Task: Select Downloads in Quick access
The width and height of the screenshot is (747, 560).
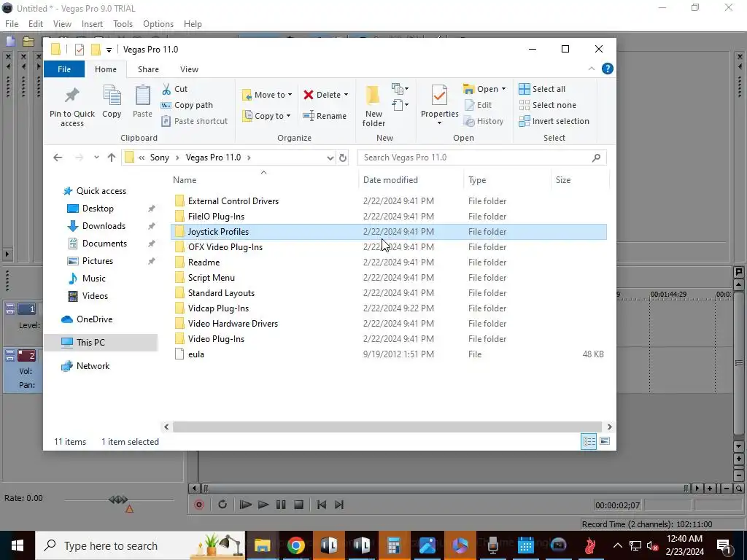Action: coord(104,226)
